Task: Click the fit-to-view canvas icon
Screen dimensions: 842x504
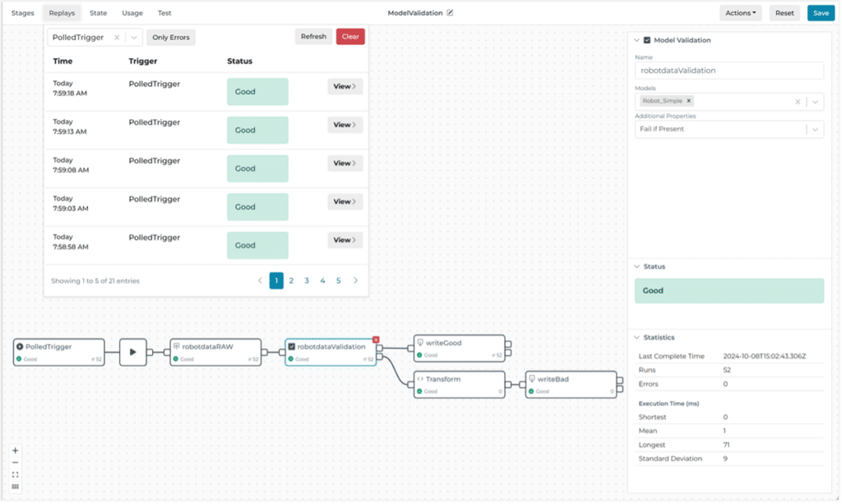Action: pyautogui.click(x=15, y=474)
